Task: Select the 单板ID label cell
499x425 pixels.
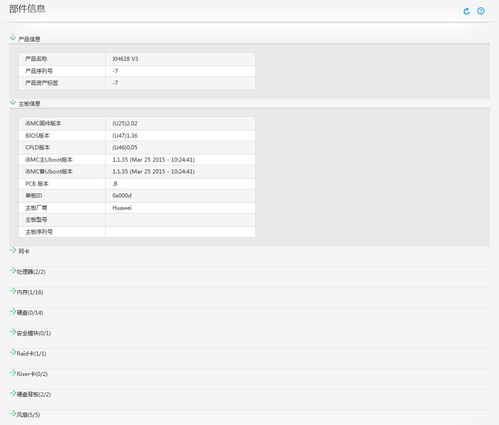Action: [x=62, y=195]
